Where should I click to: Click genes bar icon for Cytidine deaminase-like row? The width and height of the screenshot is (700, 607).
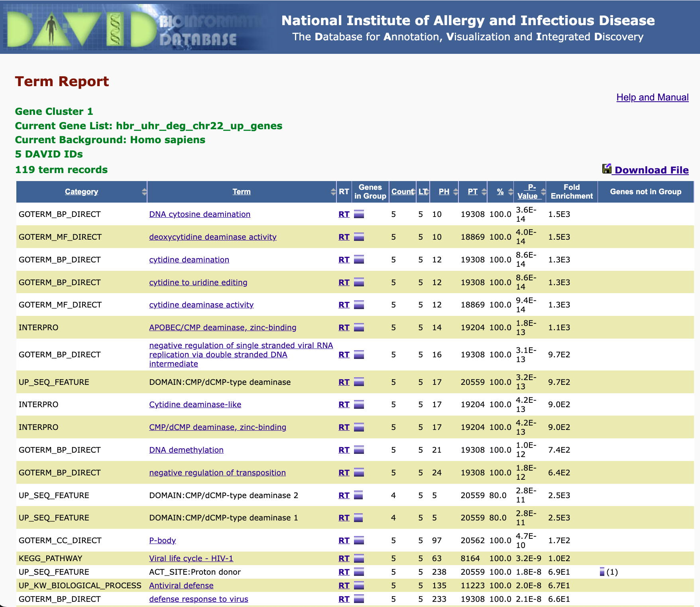(359, 404)
